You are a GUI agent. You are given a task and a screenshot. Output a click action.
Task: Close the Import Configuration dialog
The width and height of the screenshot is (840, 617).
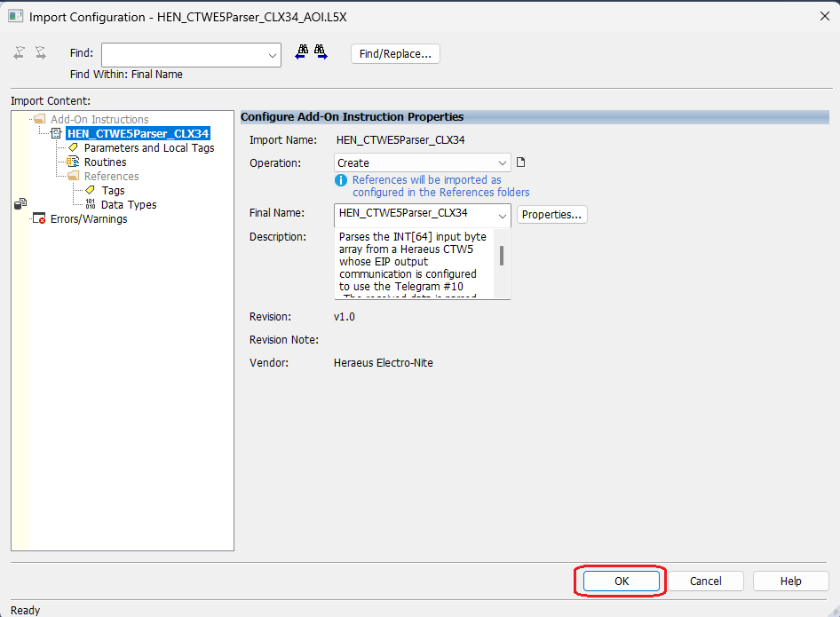(x=825, y=17)
